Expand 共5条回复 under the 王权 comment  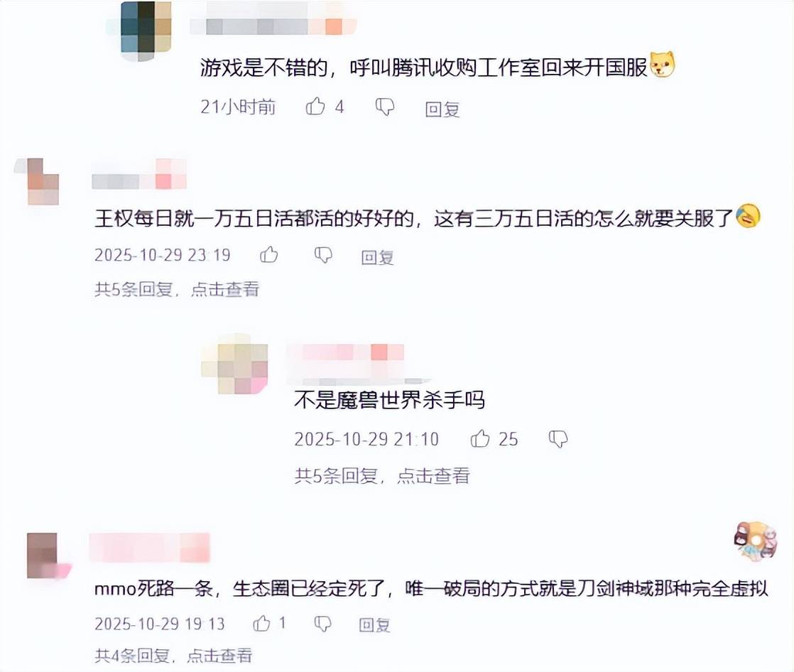click(177, 289)
